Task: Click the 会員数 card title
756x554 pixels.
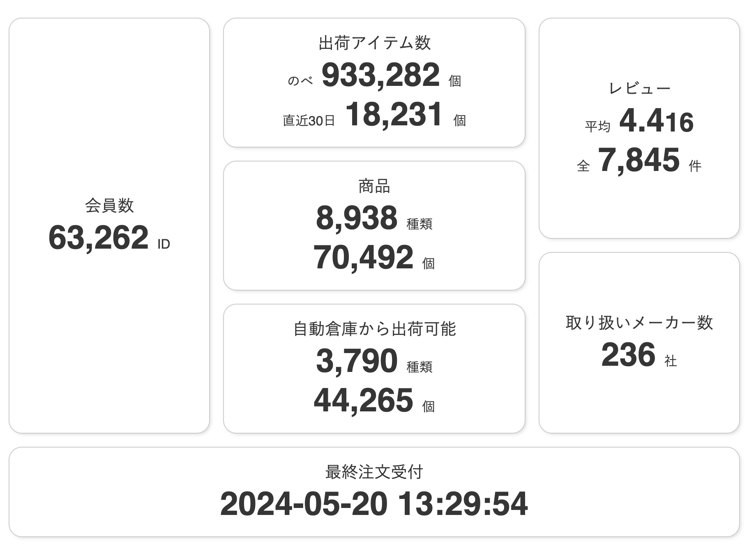Action: pos(109,205)
